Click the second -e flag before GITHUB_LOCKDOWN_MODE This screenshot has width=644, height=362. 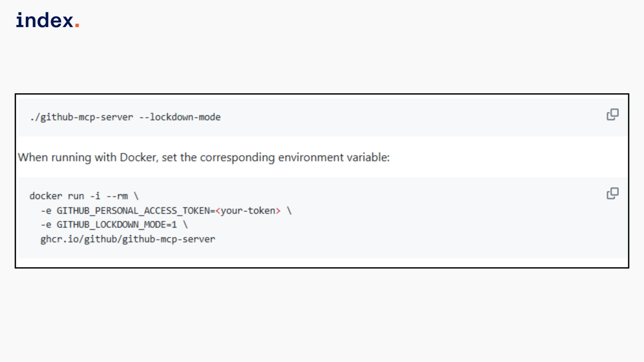click(x=46, y=225)
